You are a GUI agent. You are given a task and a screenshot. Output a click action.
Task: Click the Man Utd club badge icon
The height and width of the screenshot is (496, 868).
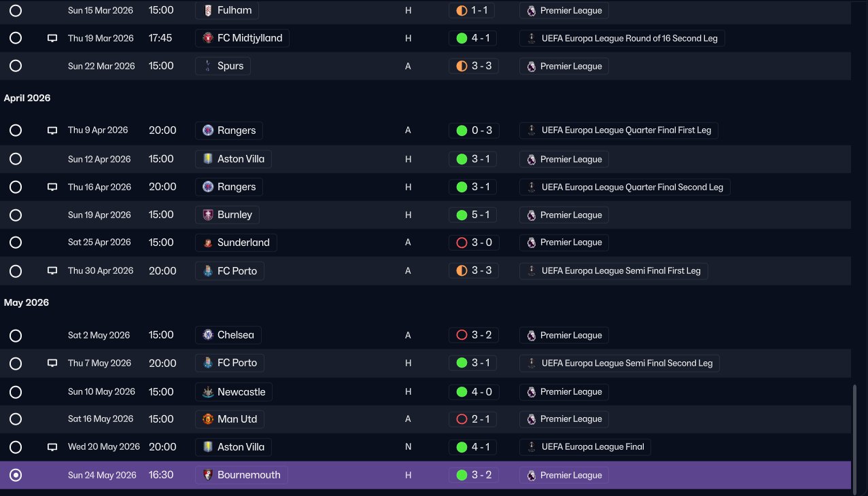(x=208, y=419)
